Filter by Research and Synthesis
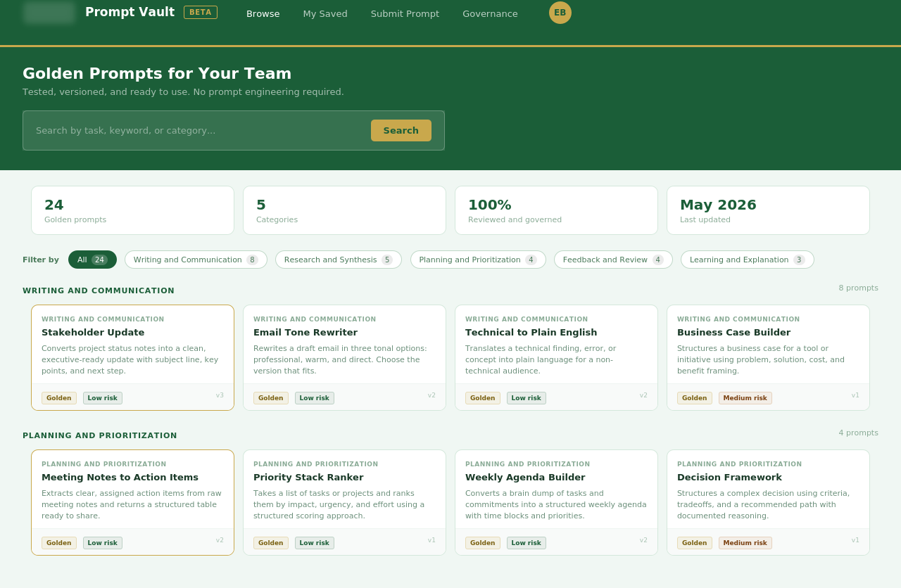 coord(339,260)
